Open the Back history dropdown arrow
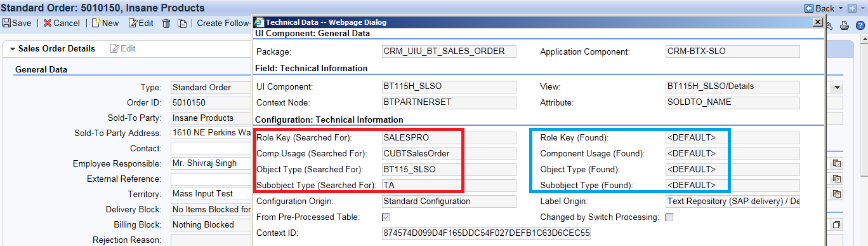The image size is (868, 246). (x=840, y=8)
